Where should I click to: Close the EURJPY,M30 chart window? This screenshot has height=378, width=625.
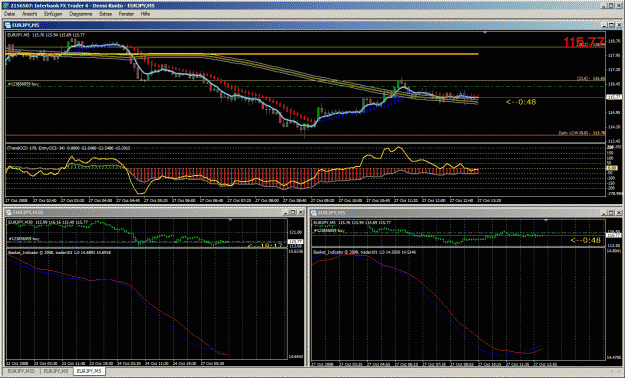301,213
